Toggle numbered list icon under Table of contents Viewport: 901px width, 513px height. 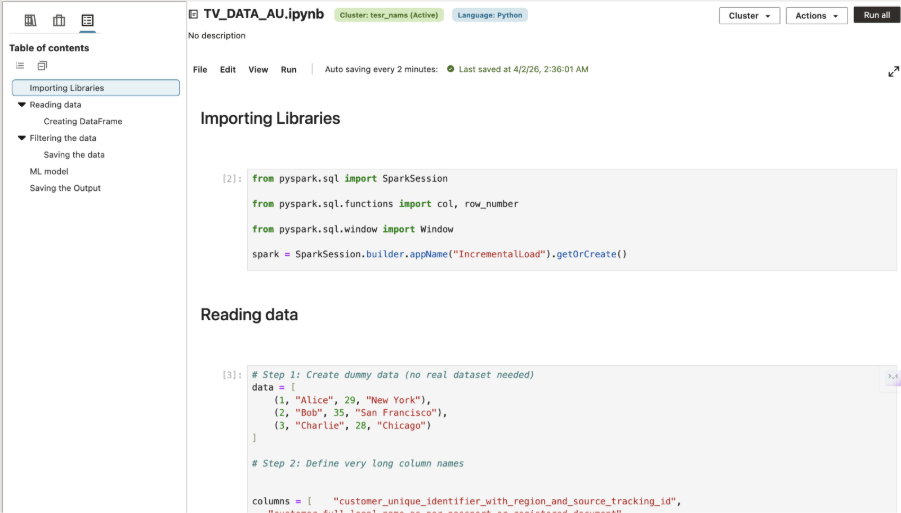(x=20, y=66)
